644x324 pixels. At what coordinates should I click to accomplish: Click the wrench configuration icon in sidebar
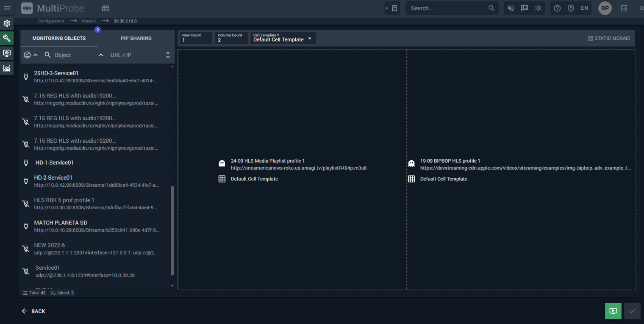click(x=7, y=39)
